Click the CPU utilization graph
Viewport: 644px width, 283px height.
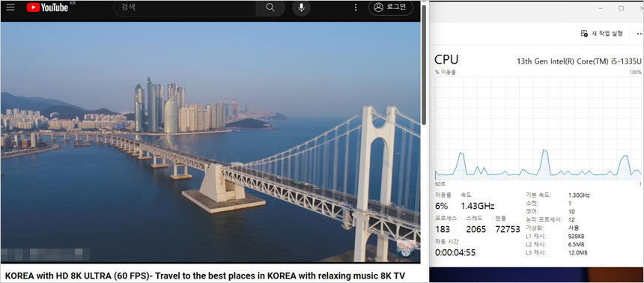pyautogui.click(x=538, y=128)
